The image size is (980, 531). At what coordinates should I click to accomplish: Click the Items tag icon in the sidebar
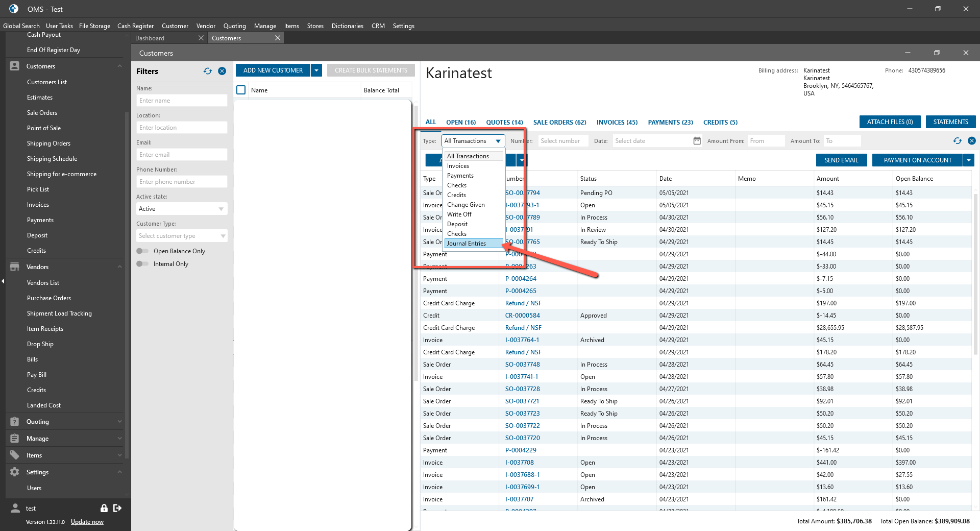(15, 455)
